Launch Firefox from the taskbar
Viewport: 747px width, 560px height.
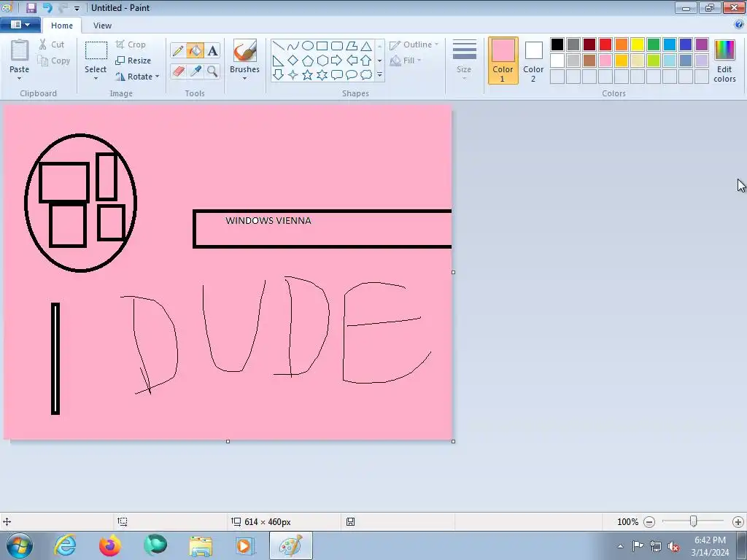click(110, 545)
